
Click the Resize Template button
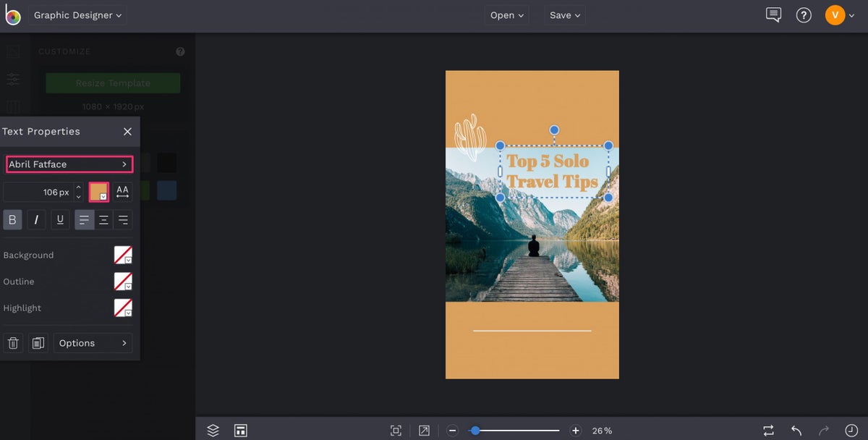[112, 82]
